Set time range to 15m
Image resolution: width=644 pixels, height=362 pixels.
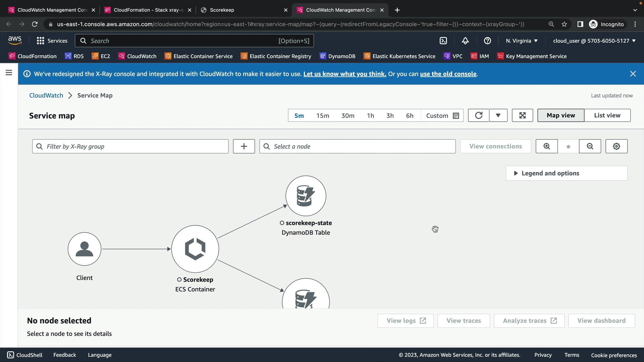pyautogui.click(x=322, y=116)
